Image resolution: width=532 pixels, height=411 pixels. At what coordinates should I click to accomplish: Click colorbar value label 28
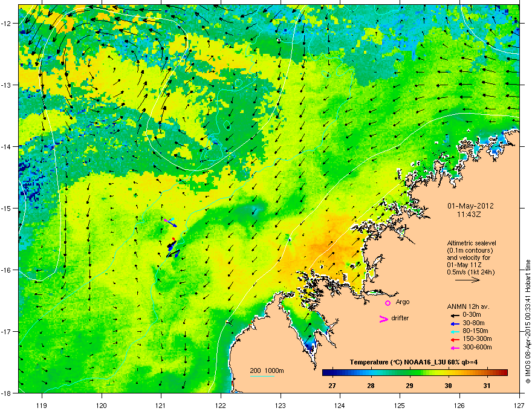click(x=371, y=386)
